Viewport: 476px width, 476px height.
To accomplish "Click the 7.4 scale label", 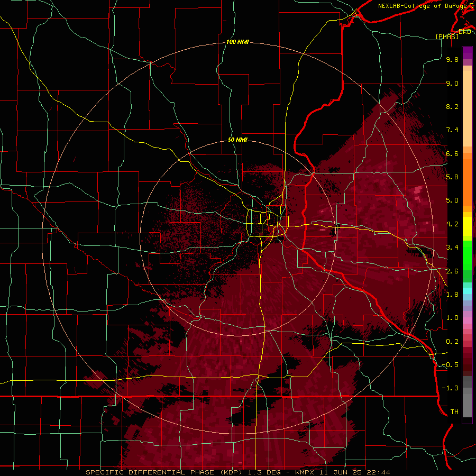I will pos(452,130).
